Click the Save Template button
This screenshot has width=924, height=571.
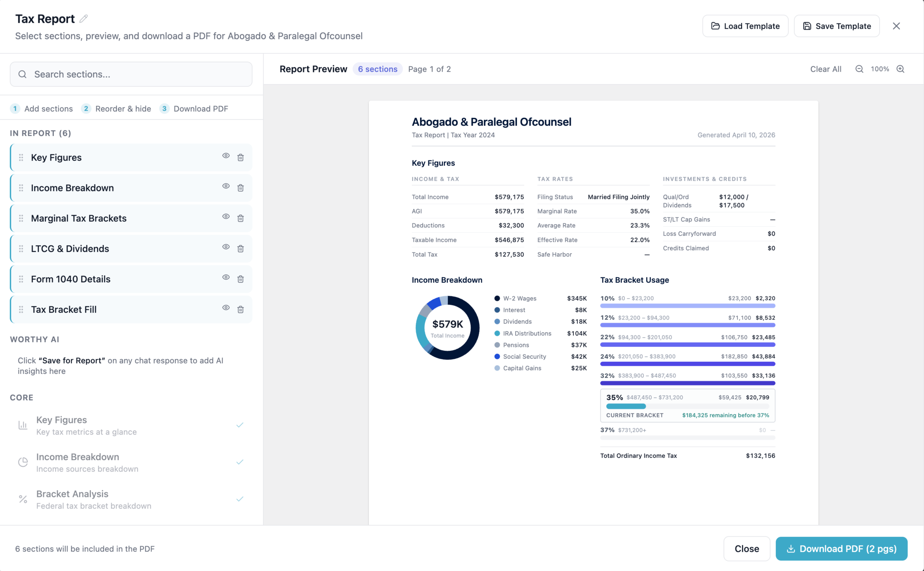[837, 26]
